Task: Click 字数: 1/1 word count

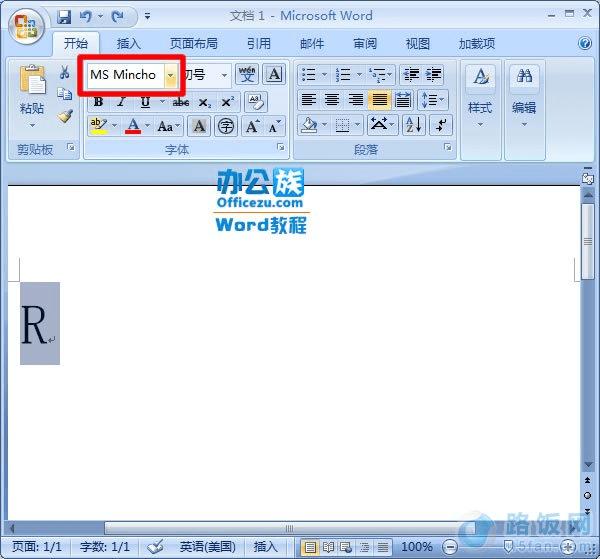Action: tap(104, 547)
